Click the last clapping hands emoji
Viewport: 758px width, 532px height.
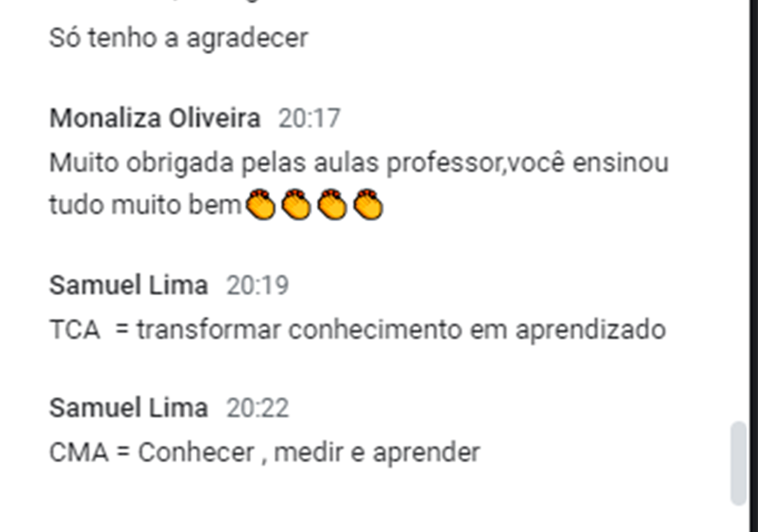[368, 205]
